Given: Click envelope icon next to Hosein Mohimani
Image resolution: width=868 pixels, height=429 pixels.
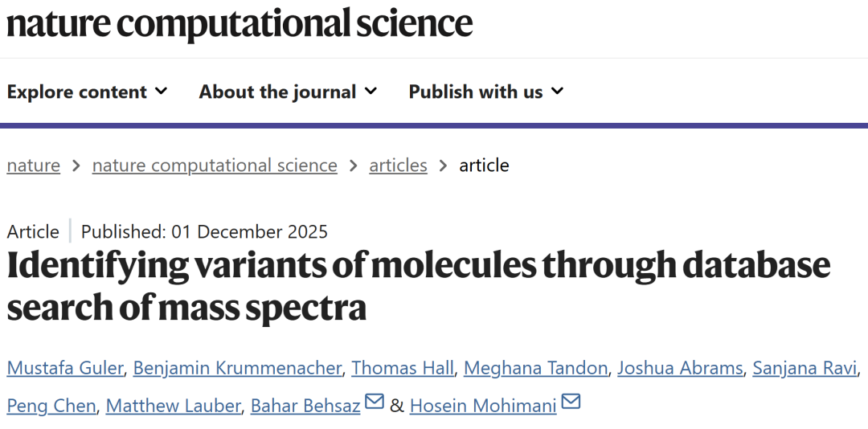Looking at the screenshot, I should (571, 401).
